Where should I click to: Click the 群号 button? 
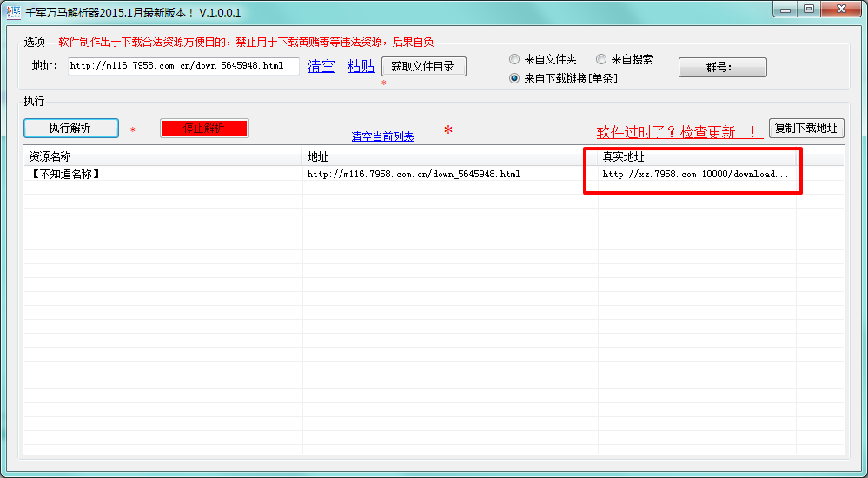[x=722, y=68]
